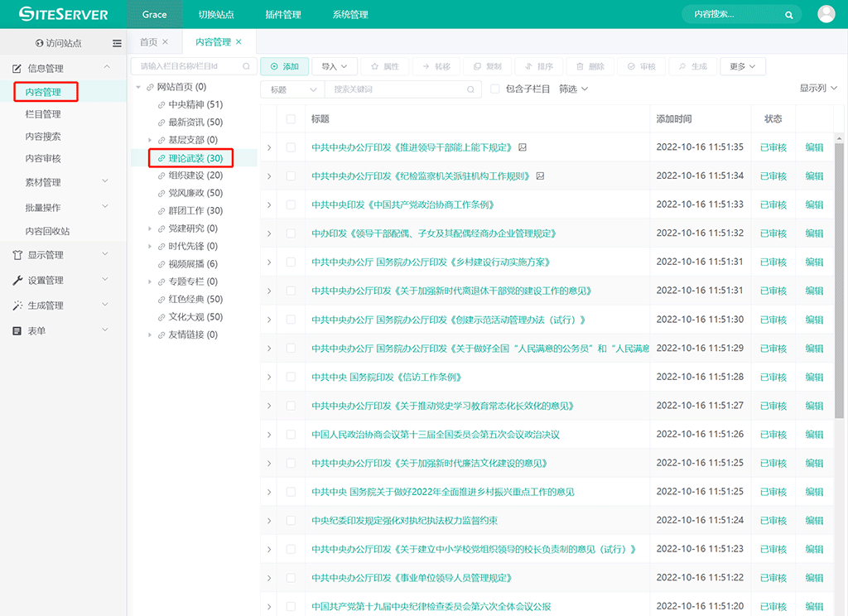Screen dimensions: 848x616
Task: Close the 首页 tab
Action: pos(166,42)
